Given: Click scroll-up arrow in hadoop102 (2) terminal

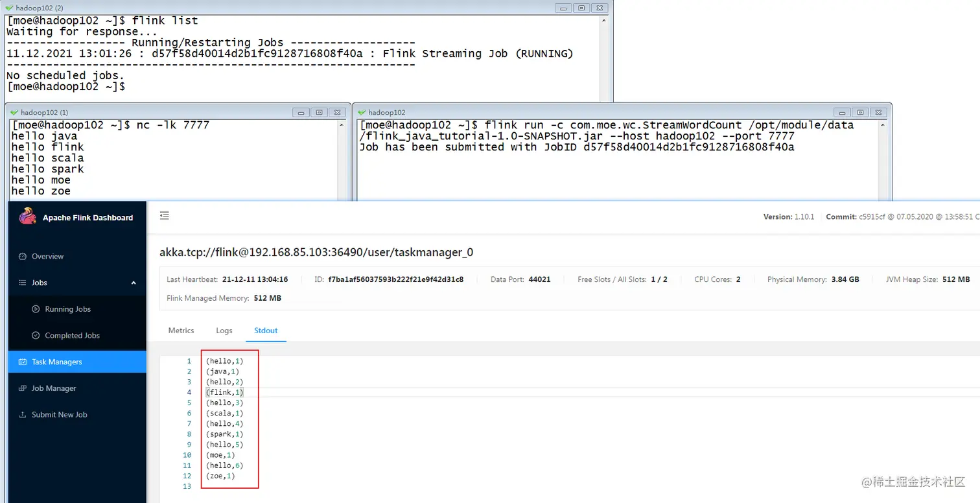Looking at the screenshot, I should [x=604, y=21].
